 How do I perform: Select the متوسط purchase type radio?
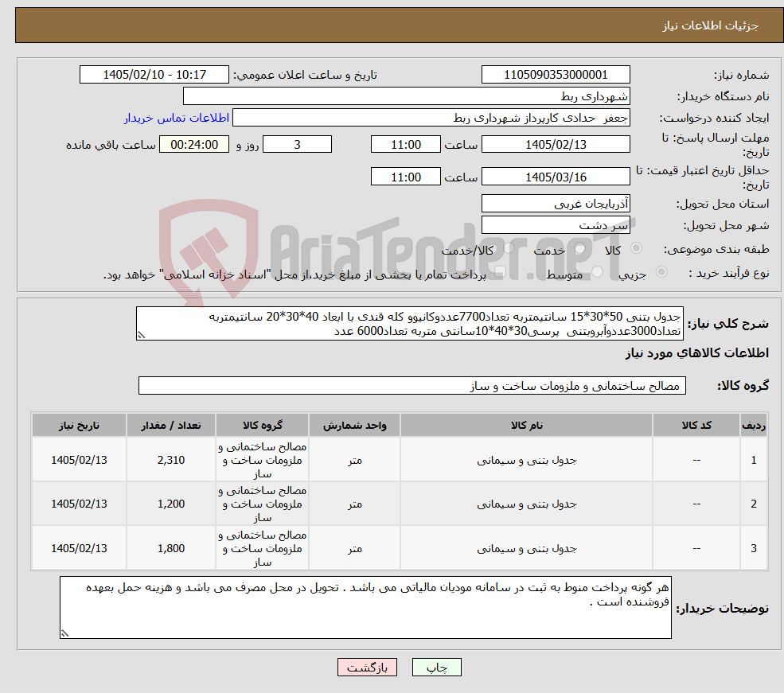click(x=598, y=272)
